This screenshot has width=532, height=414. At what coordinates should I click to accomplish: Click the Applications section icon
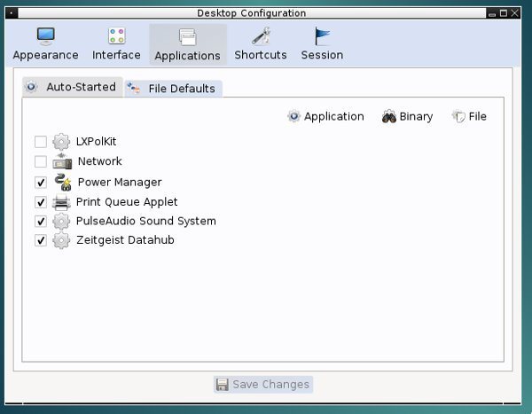188,37
